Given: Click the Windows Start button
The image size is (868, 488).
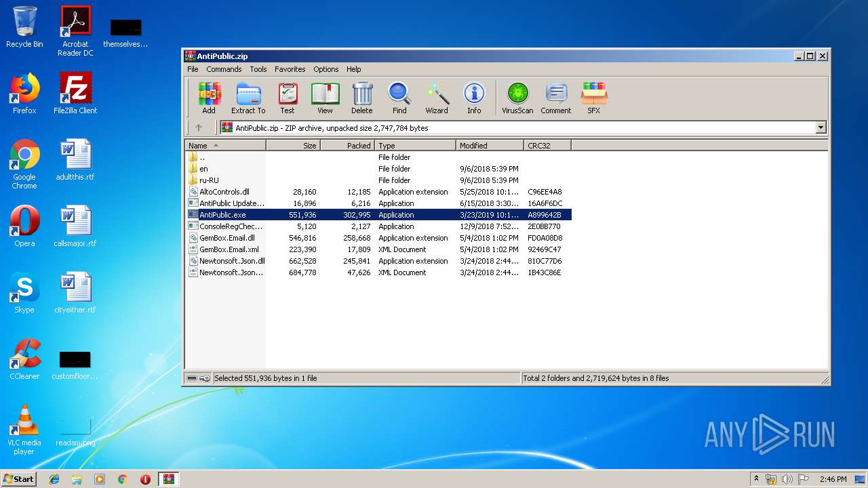Looking at the screenshot, I should coord(18,479).
